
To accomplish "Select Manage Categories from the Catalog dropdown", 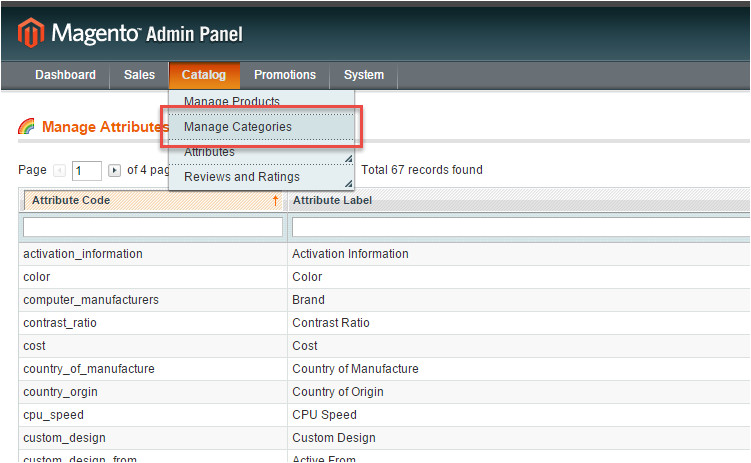I will click(238, 127).
